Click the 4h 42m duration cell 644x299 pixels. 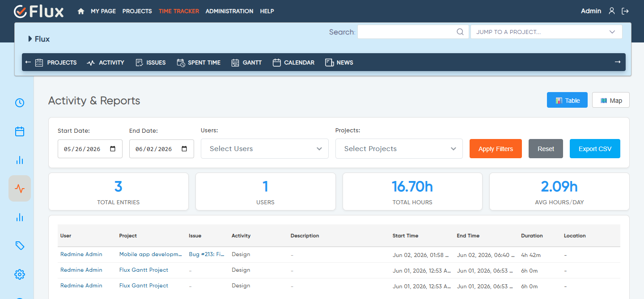[x=531, y=255]
